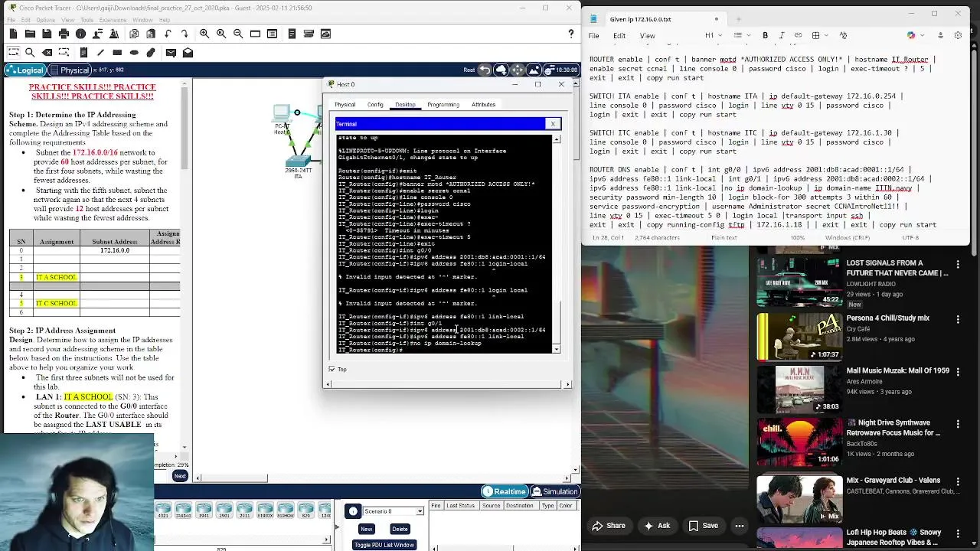980x551 pixels.
Task: Place a note with the Note tool
Action: 83,52
